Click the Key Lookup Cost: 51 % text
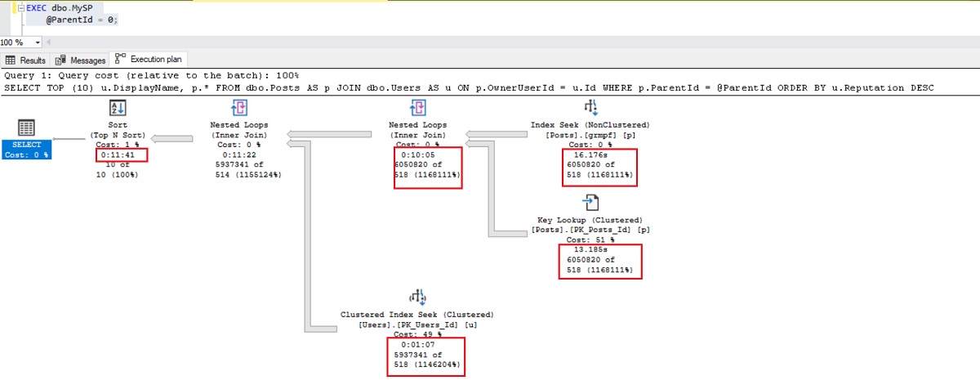Image resolution: width=980 pixels, height=385 pixels. coord(590,240)
